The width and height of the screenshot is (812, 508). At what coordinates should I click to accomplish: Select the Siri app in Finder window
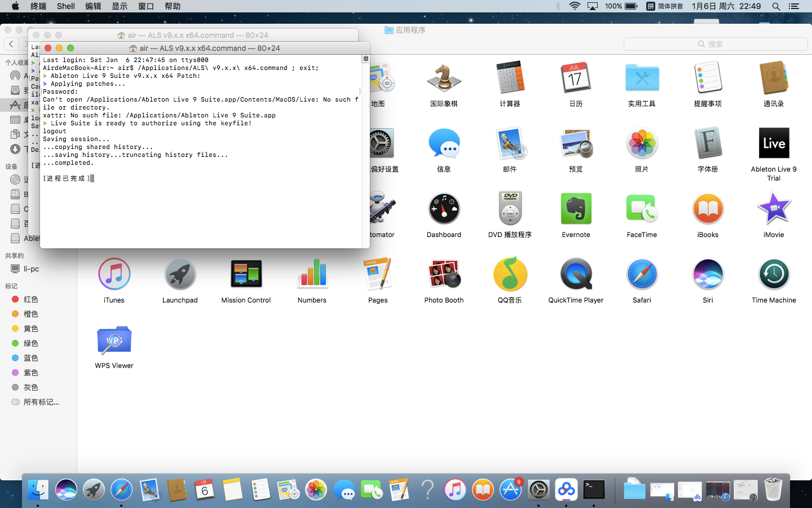tap(708, 275)
